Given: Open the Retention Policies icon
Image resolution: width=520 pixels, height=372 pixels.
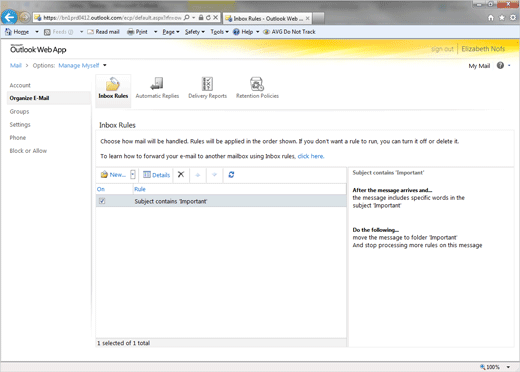Looking at the screenshot, I should tap(257, 88).
